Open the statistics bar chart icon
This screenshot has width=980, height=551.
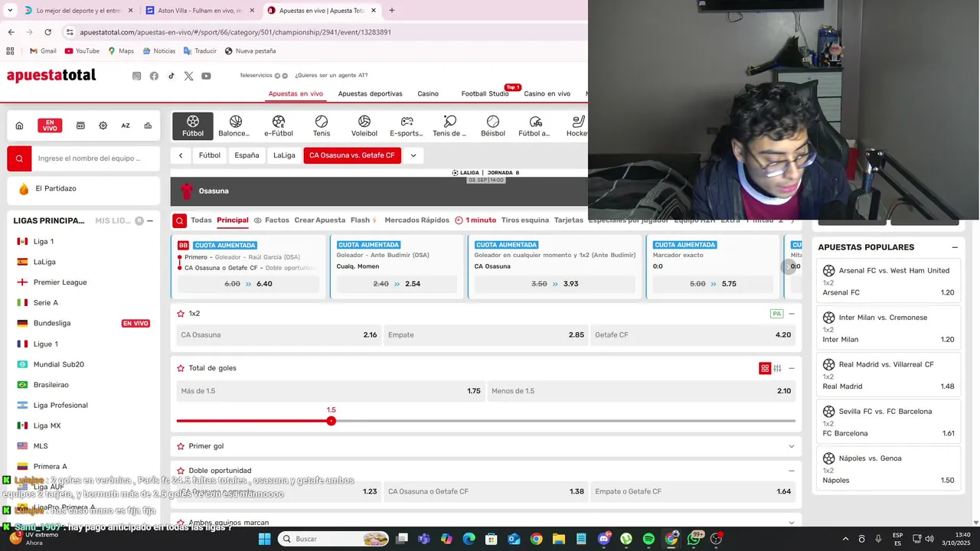pyautogui.click(x=148, y=126)
